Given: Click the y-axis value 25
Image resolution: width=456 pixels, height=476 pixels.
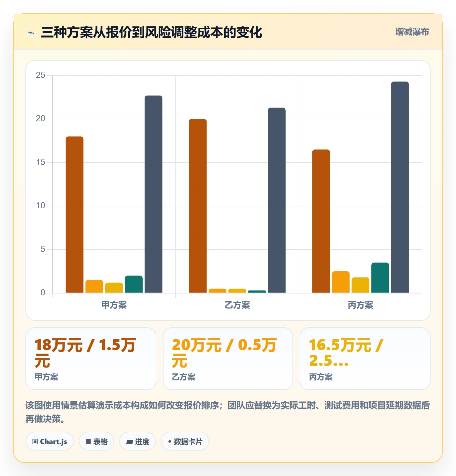Looking at the screenshot, I should [x=41, y=75].
